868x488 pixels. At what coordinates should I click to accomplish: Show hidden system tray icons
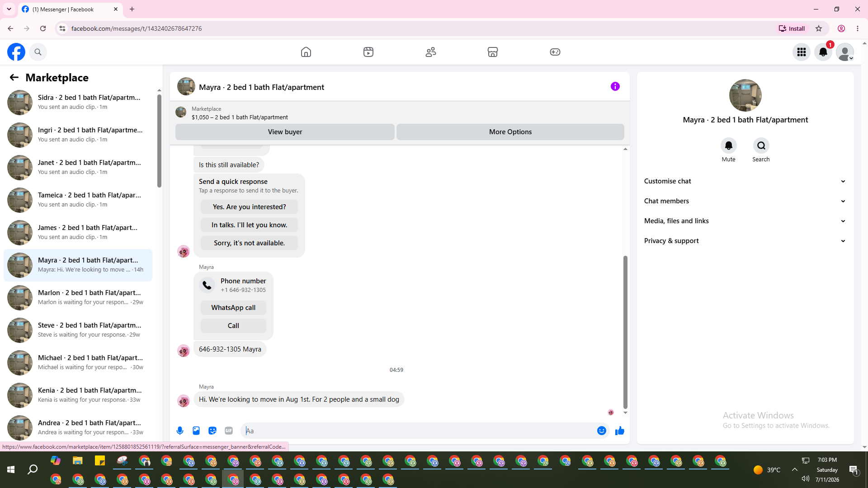point(794,470)
